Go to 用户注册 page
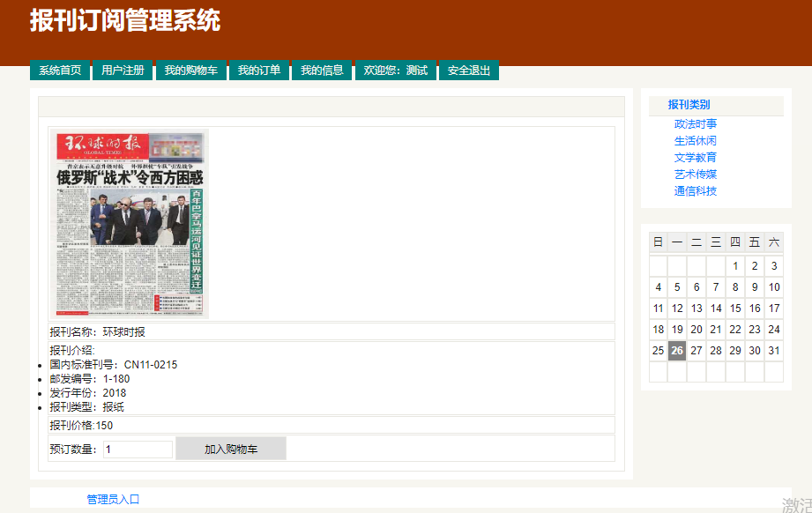This screenshot has height=513, width=812. click(x=123, y=71)
